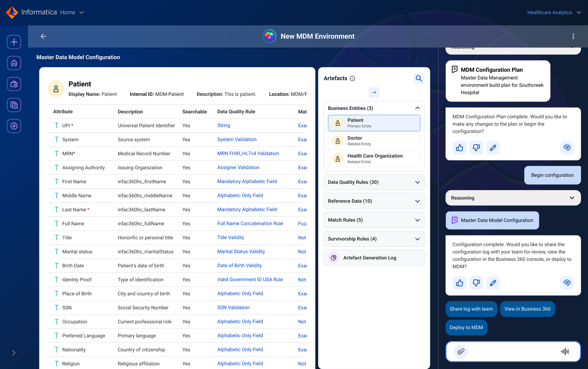
Task: Thumbs up the MDM Configuration Plan message
Action: point(459,148)
